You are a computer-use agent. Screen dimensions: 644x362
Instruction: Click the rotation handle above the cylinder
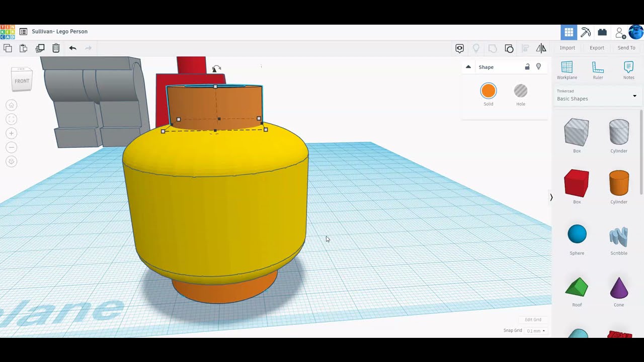[216, 69]
